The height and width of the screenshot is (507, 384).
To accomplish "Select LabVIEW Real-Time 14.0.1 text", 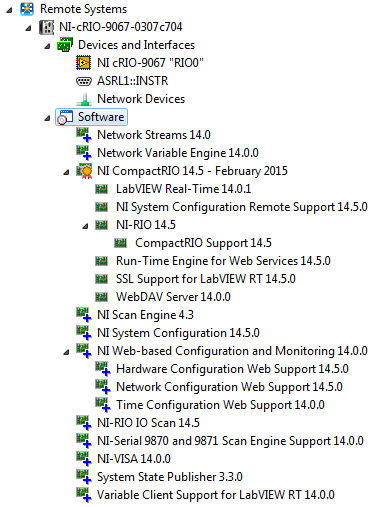I will point(183,189).
